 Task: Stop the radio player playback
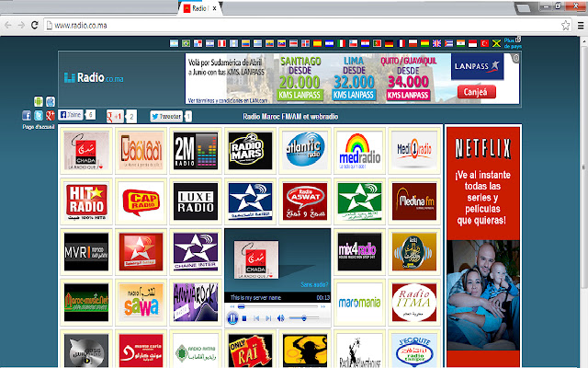pyautogui.click(x=244, y=318)
